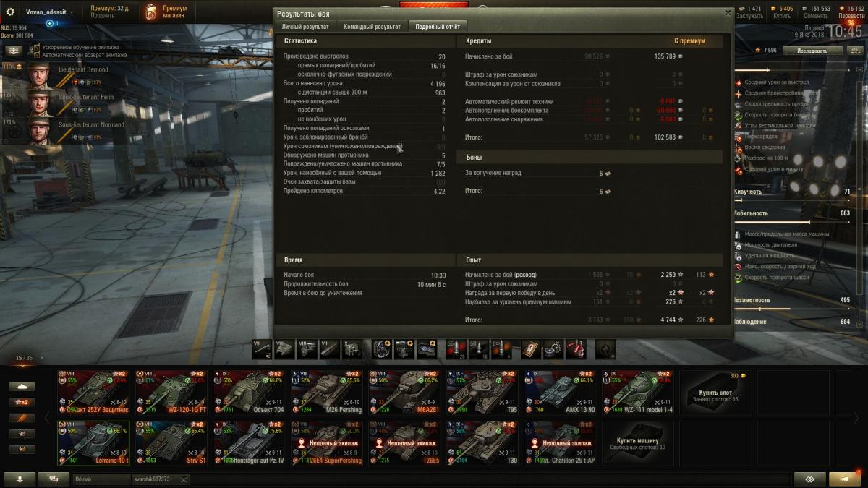This screenshot has height=488, width=868.
Task: Open the settings gear menu
Action: pos(10,12)
